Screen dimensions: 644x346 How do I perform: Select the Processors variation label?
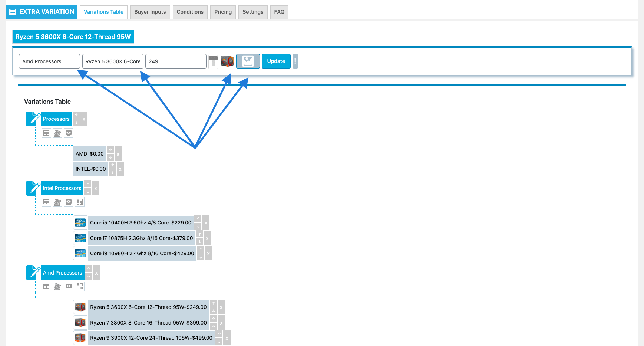(x=56, y=119)
